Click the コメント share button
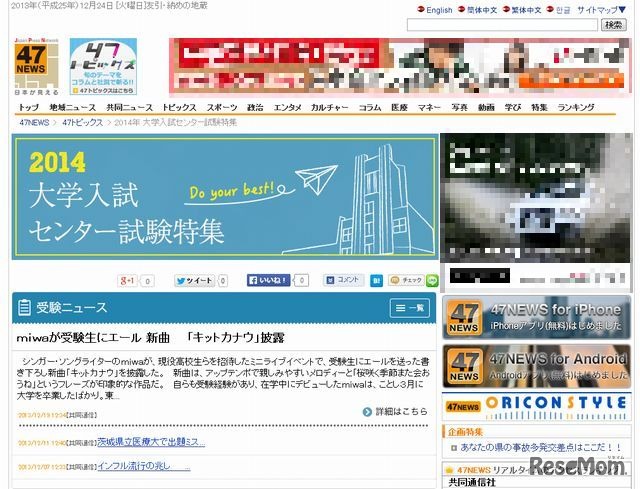The width and height of the screenshot is (640, 489). (x=344, y=280)
